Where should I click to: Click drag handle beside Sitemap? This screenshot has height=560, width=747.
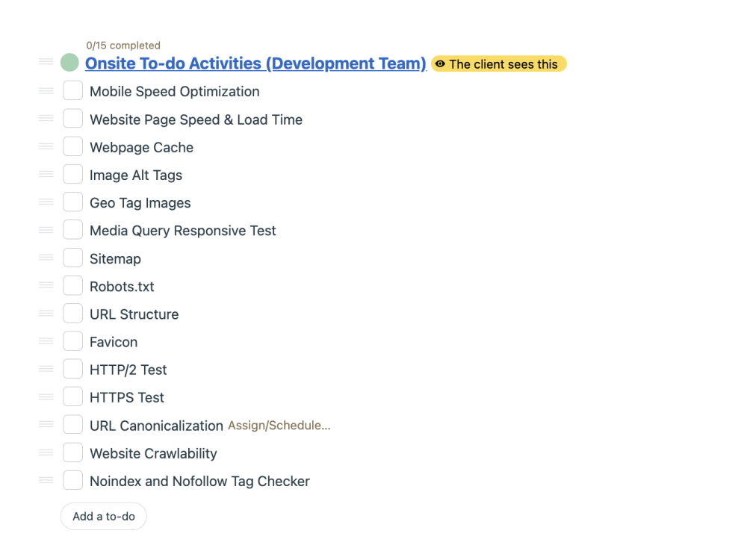click(46, 257)
